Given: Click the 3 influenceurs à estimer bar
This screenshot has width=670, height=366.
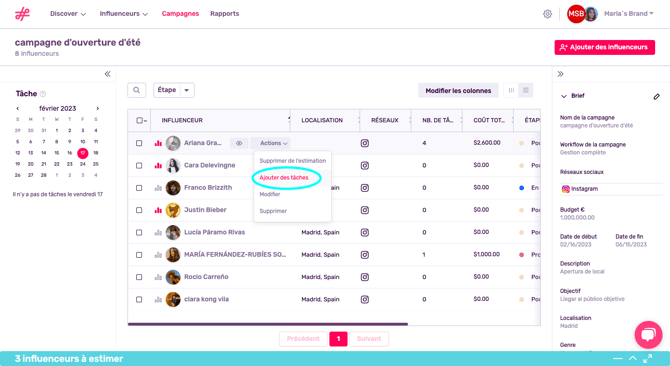Looking at the screenshot, I should (x=335, y=359).
